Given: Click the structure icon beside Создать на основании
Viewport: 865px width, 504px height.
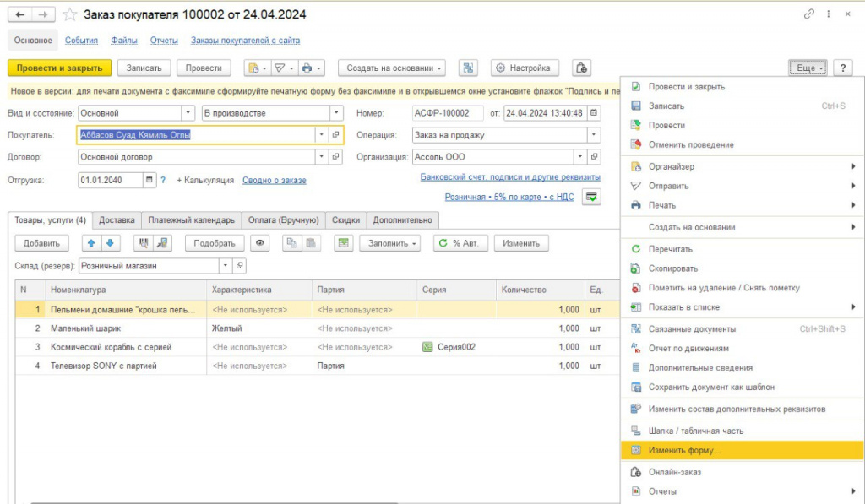Looking at the screenshot, I should tap(468, 68).
